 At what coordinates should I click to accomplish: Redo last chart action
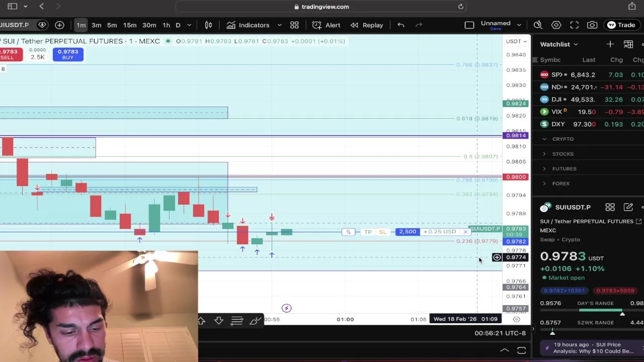point(419,25)
